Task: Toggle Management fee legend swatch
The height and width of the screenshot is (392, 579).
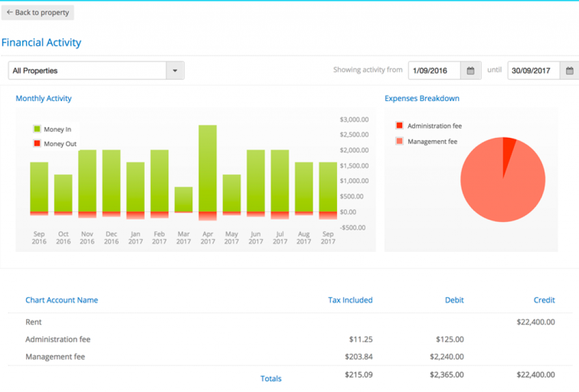Action: click(400, 141)
